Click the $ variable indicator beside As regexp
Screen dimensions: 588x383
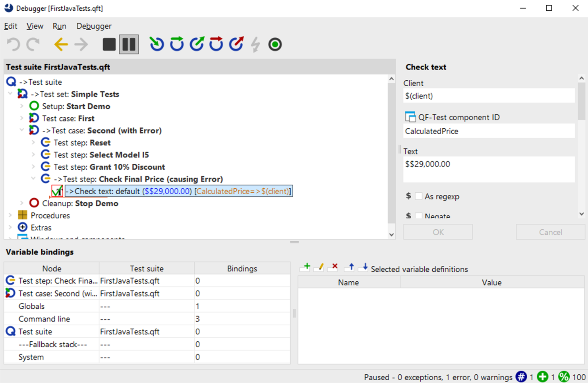pos(408,196)
